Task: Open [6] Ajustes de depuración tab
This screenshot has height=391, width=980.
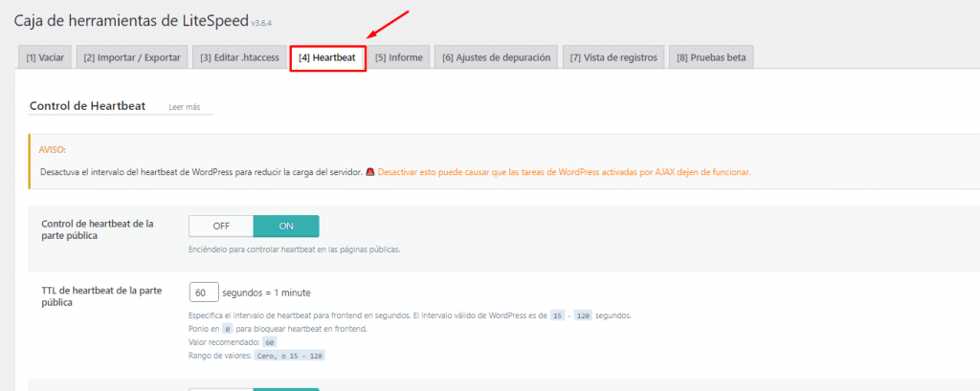Action: click(x=497, y=57)
